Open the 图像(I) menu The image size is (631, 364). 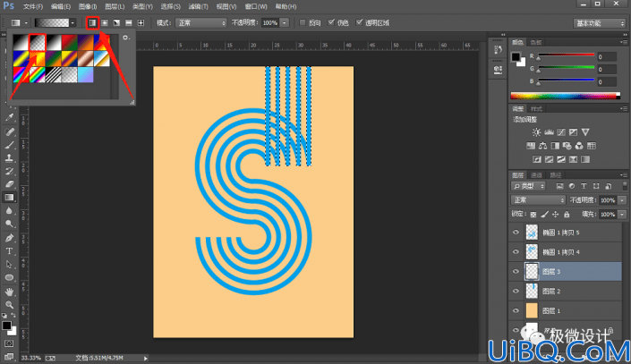coord(88,6)
